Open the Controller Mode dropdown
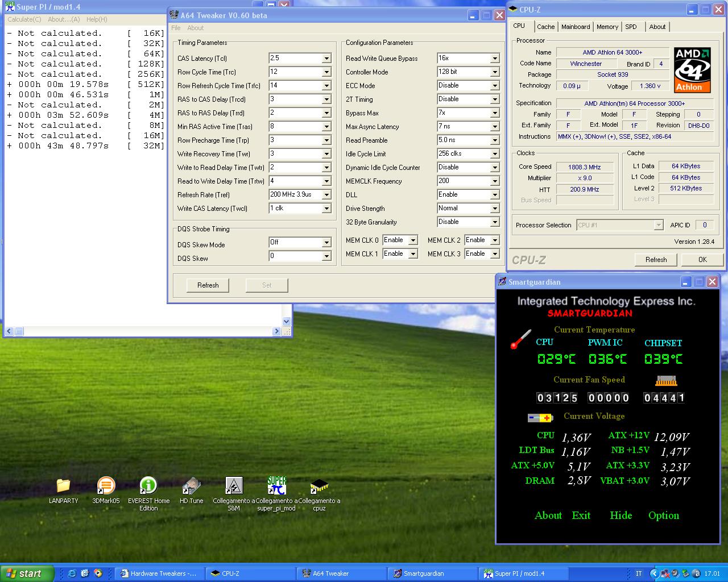The height and width of the screenshot is (582, 728). (495, 72)
